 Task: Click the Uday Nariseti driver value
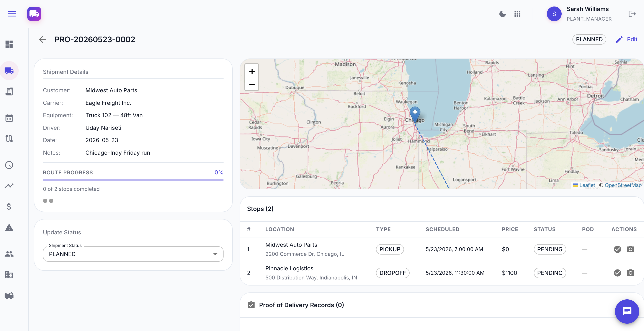pos(103,128)
